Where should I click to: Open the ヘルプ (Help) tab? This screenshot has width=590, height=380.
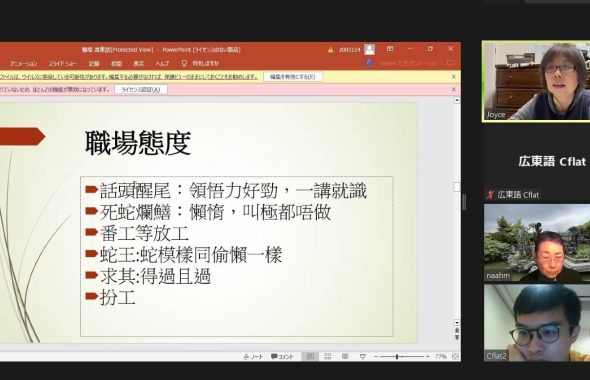point(162,63)
